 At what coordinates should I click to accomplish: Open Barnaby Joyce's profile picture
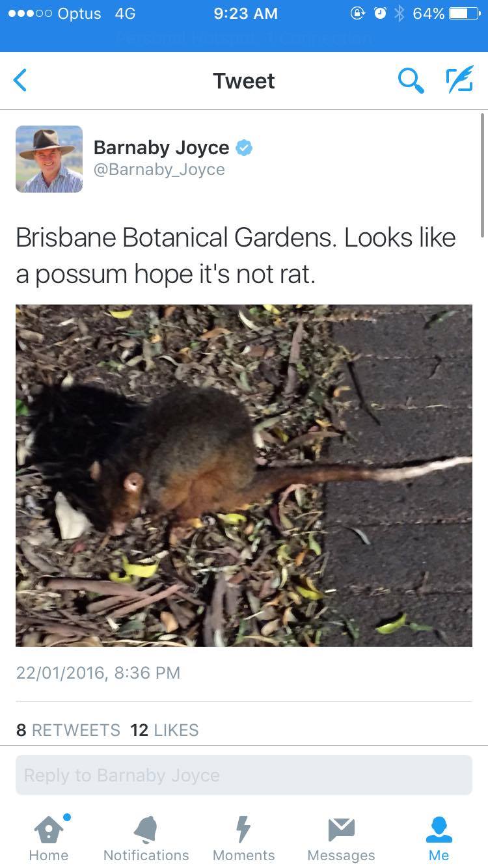coord(49,159)
